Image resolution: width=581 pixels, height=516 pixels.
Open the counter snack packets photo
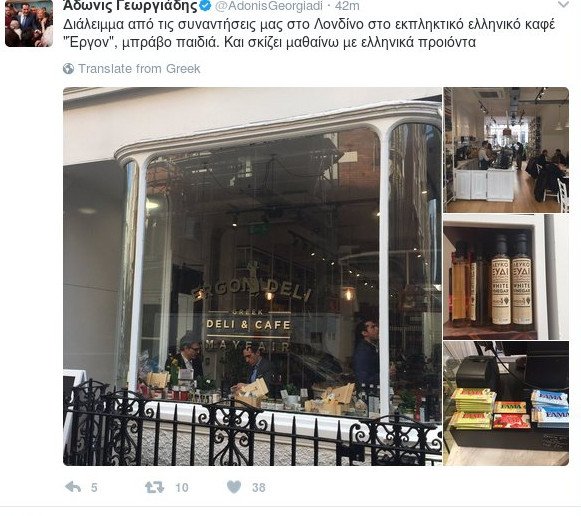coord(506,403)
